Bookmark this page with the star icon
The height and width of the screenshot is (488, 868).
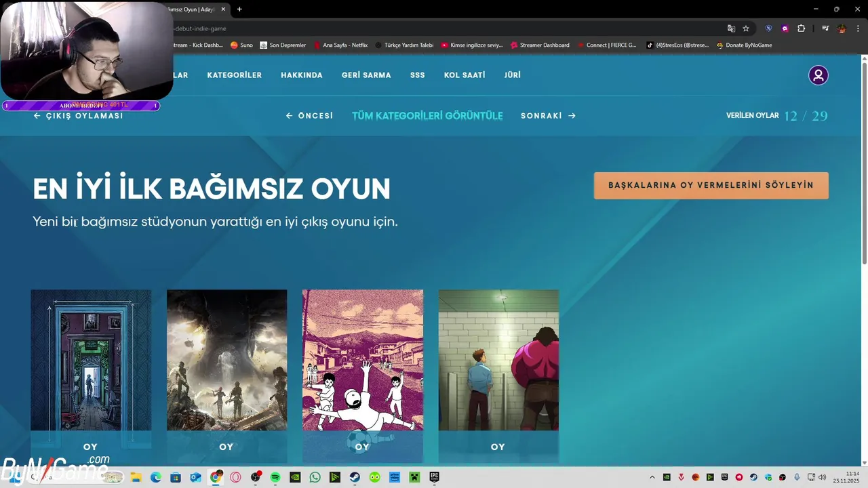point(746,28)
